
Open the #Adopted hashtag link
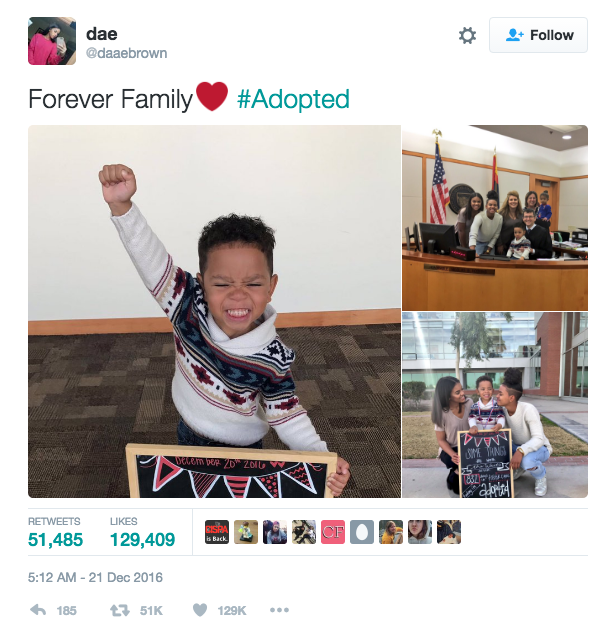pos(293,99)
